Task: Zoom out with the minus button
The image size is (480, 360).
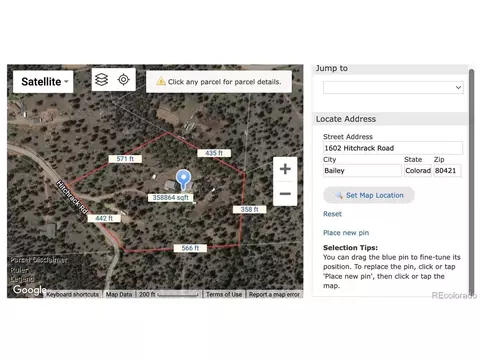Action: tap(285, 194)
